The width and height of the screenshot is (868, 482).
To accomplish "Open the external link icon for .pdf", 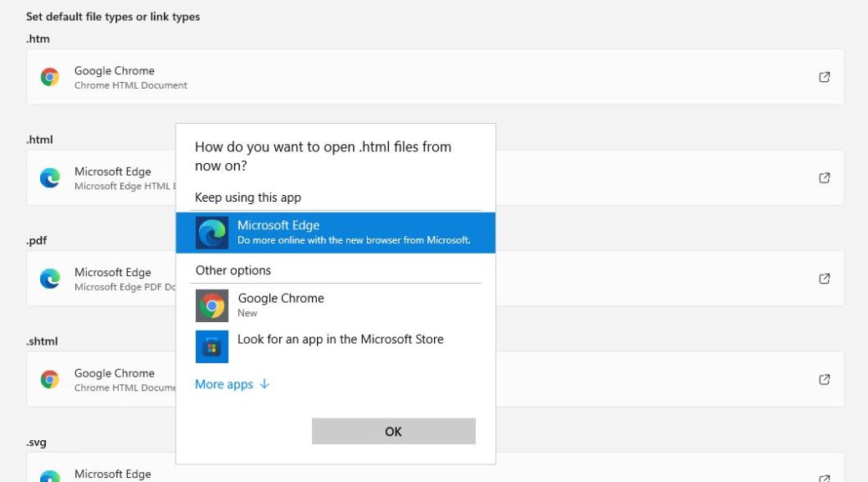I will click(825, 279).
